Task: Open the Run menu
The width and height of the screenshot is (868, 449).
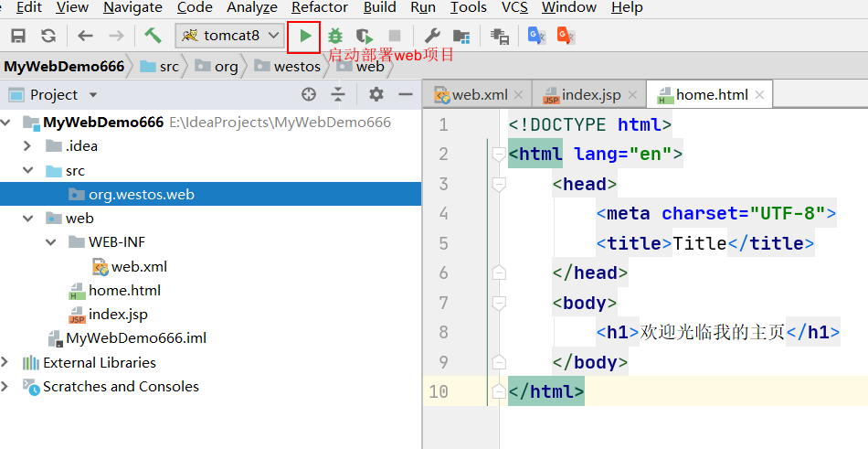Action: pyautogui.click(x=423, y=7)
